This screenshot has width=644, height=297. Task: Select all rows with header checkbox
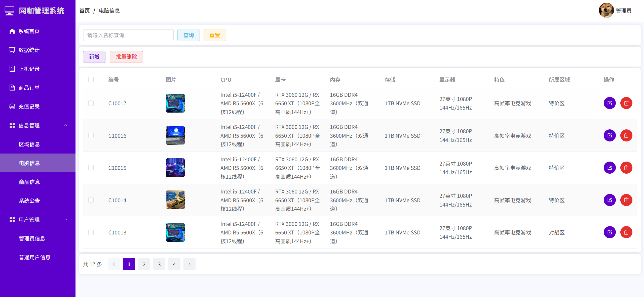(91, 80)
